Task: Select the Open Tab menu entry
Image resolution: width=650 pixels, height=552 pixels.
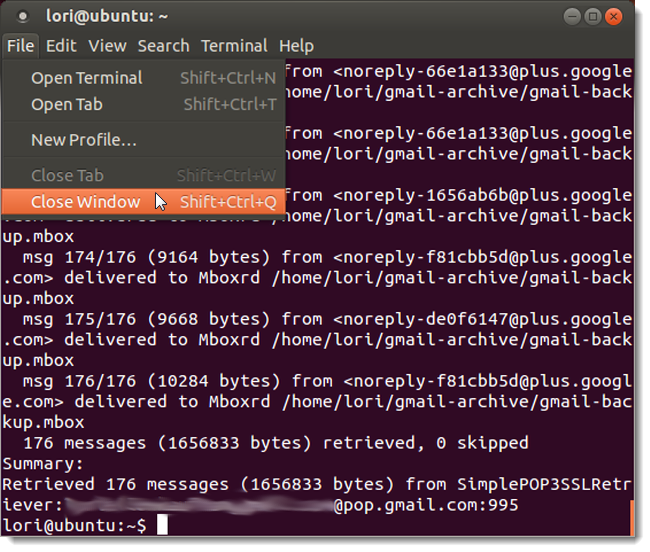Action: click(x=67, y=104)
